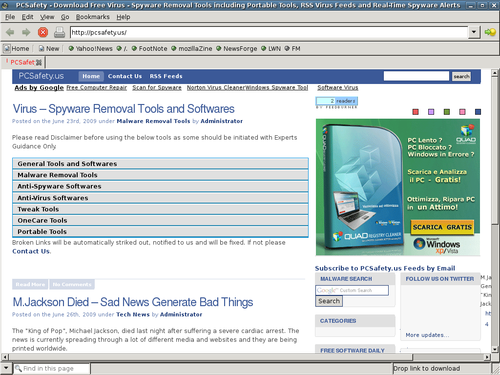Click the site header search button

point(461,76)
